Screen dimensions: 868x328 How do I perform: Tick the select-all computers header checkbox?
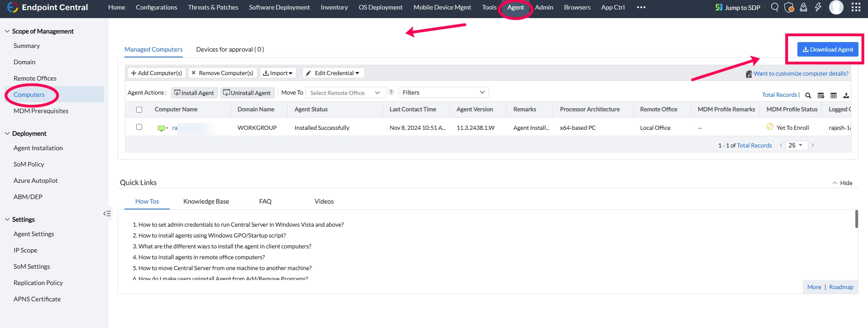tap(139, 109)
